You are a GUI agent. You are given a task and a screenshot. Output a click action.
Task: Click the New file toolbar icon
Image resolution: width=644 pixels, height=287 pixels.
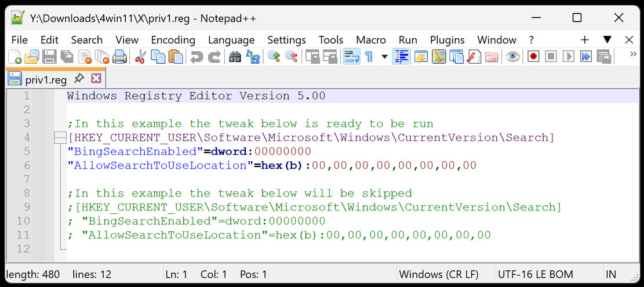coord(15,57)
